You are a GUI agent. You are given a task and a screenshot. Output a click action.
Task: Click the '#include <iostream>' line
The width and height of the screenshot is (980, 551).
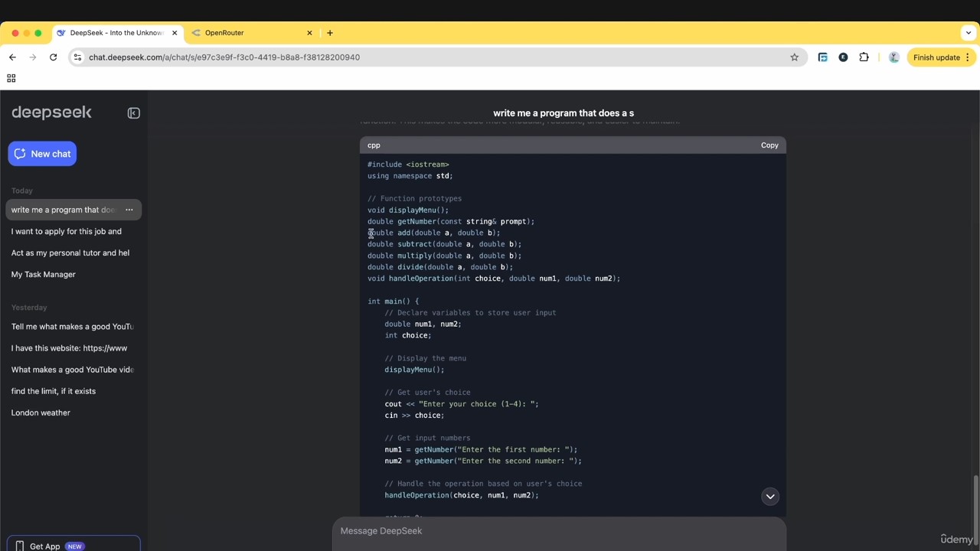408,165
